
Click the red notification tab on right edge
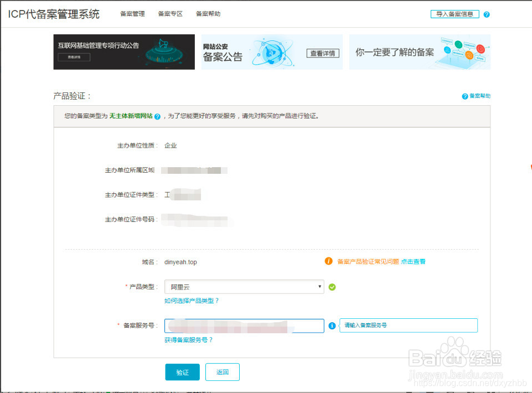(x=530, y=167)
